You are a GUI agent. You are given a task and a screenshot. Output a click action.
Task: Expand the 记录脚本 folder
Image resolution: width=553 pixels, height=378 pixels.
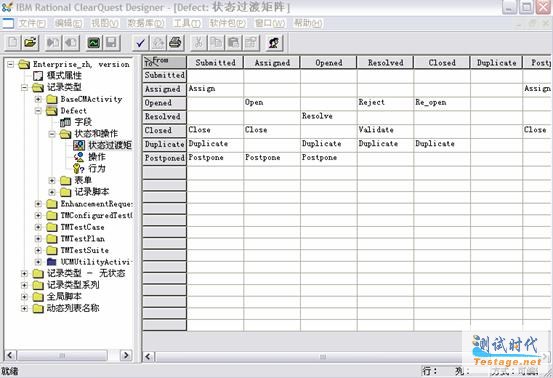pyautogui.click(x=52, y=192)
